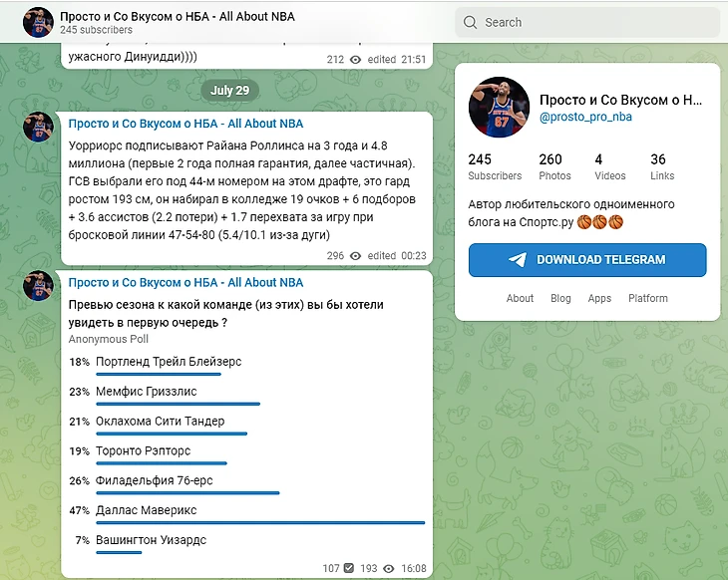This screenshot has height=580, width=728.
Task: Click eye views icon beside 296
Action: pyautogui.click(x=355, y=256)
